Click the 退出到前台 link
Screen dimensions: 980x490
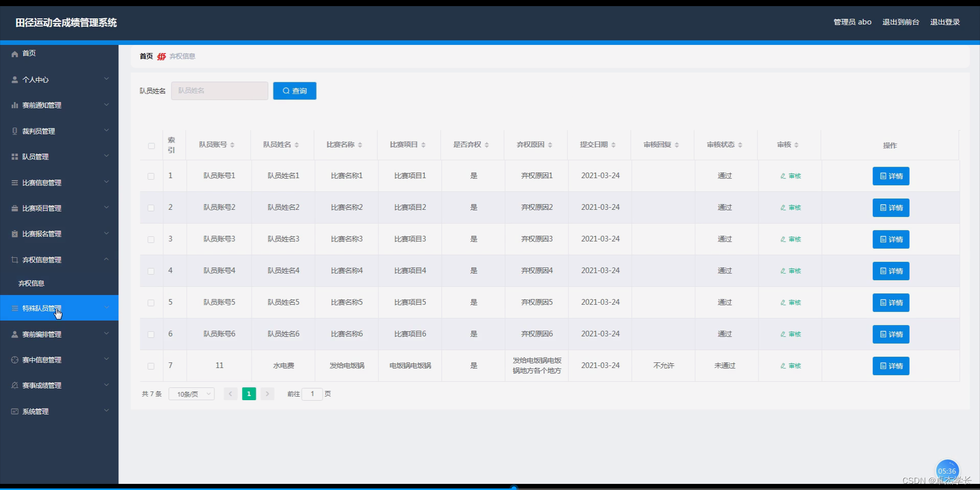tap(900, 22)
